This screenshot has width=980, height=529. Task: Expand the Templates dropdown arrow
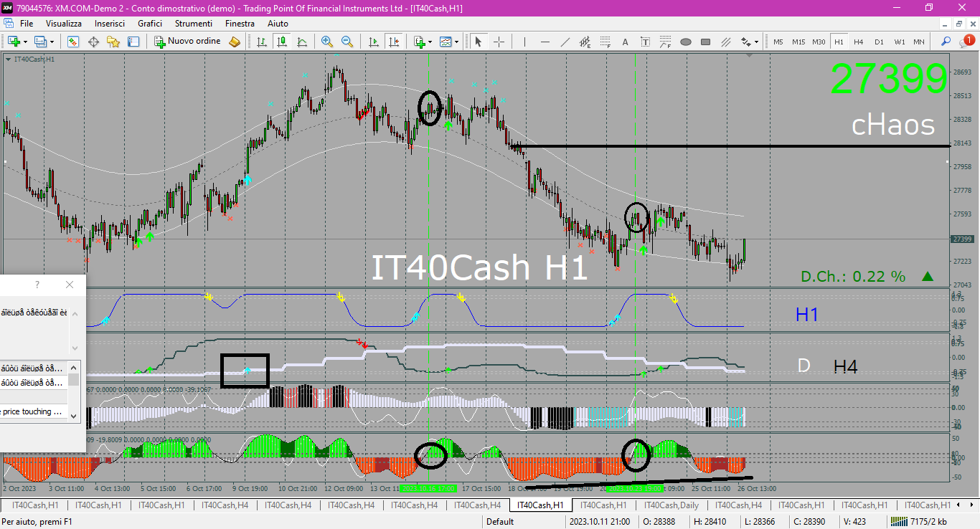click(x=457, y=42)
